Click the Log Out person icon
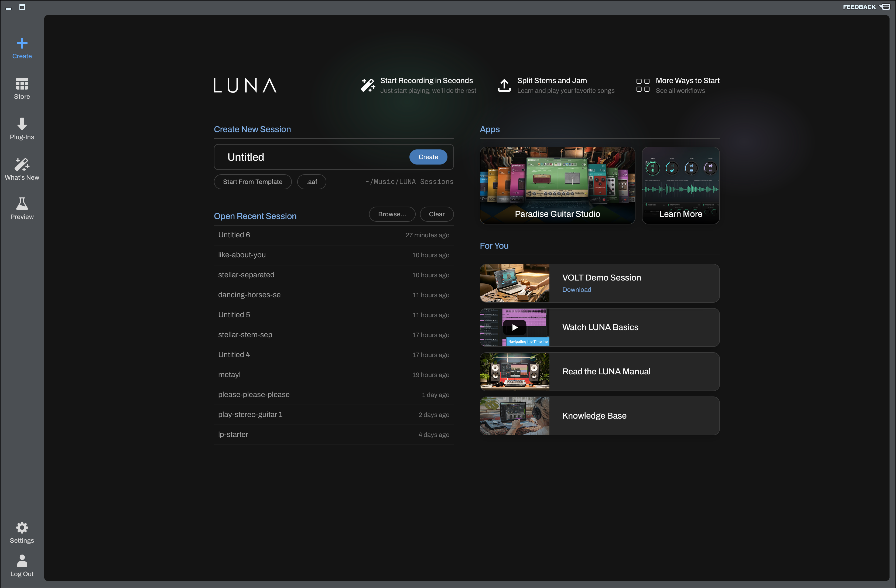Image resolution: width=896 pixels, height=588 pixels. (x=22, y=560)
